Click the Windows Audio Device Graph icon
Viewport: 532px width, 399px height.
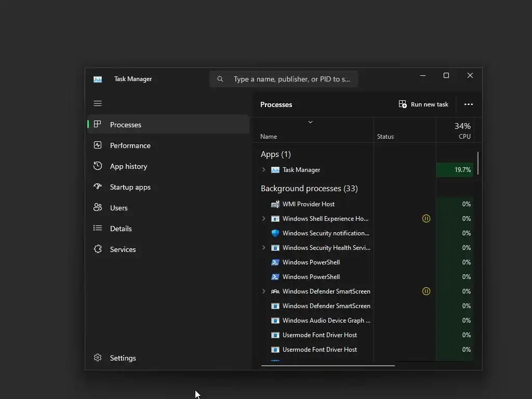point(275,321)
